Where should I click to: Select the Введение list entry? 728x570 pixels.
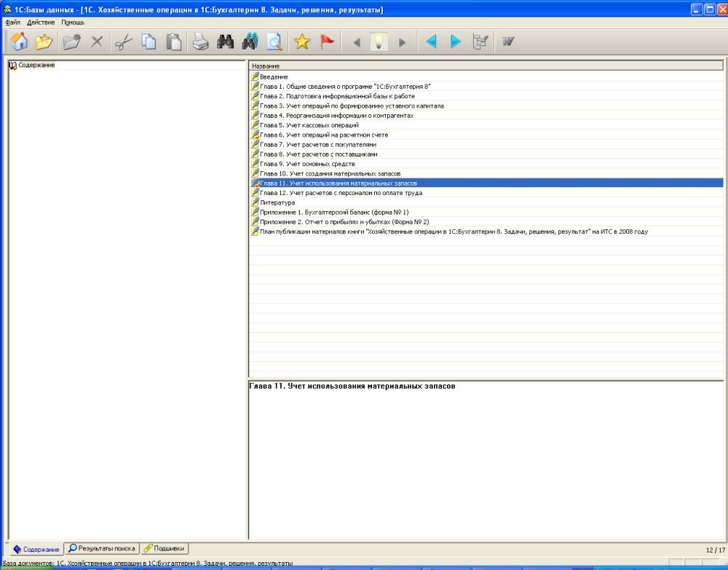pos(274,76)
